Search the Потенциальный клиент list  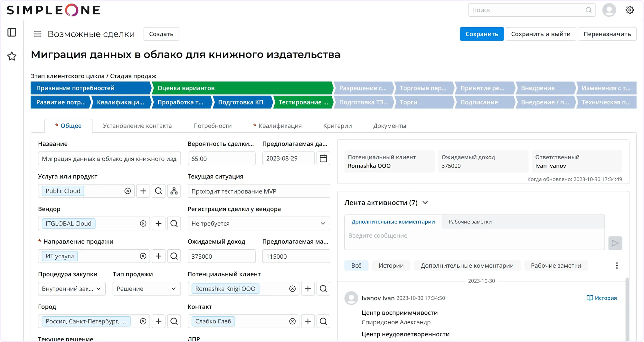[323, 289]
